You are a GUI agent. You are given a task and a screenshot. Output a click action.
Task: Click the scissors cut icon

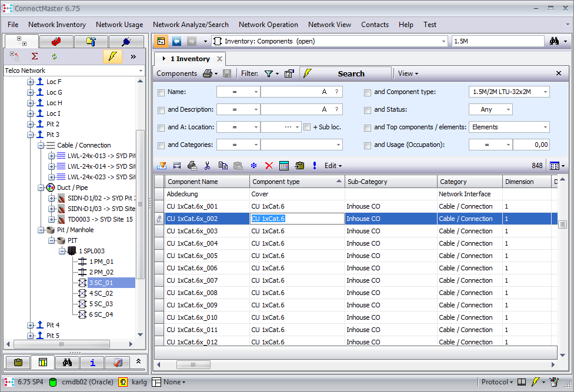(207, 166)
